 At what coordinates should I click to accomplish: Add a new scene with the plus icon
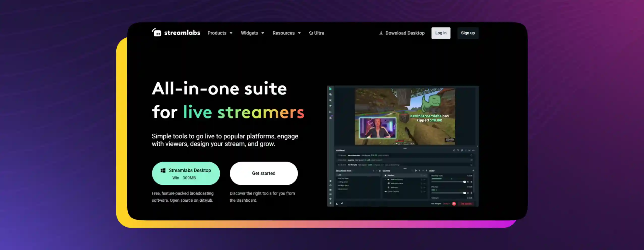point(373,171)
